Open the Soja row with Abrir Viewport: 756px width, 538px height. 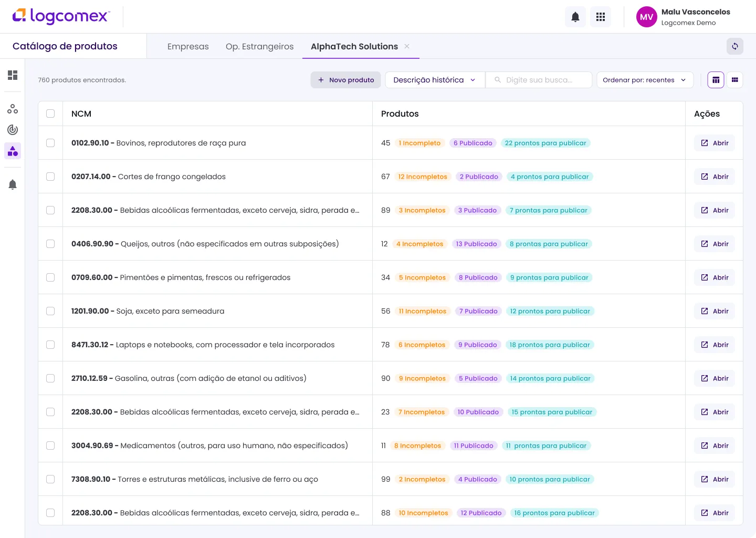pyautogui.click(x=715, y=311)
